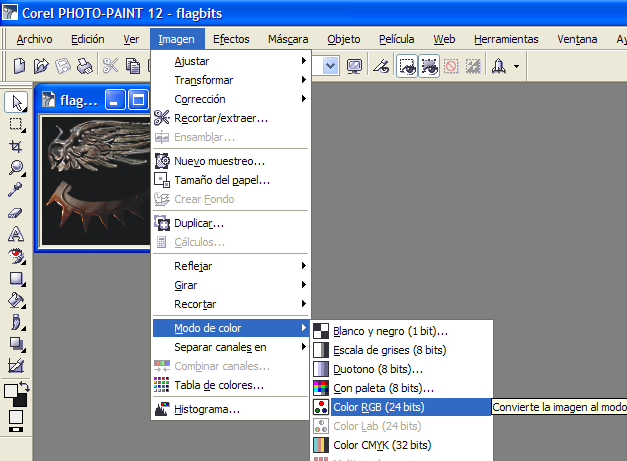Open the Archivo menu

click(x=34, y=39)
